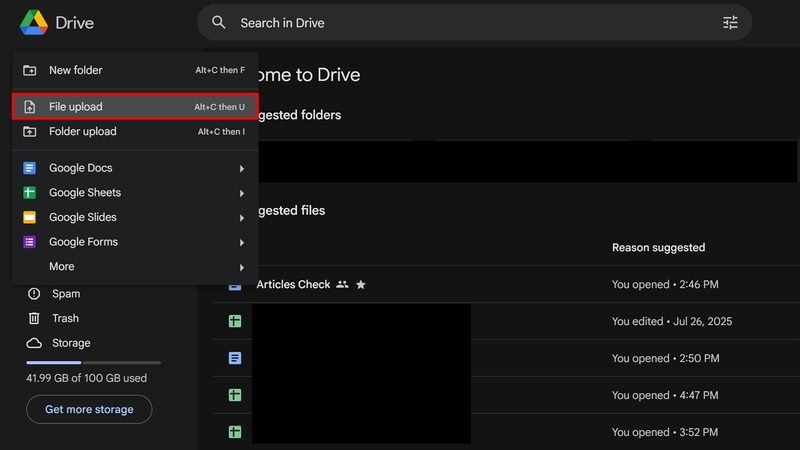
Task: Click star icon beside Articles Check
Action: (361, 284)
